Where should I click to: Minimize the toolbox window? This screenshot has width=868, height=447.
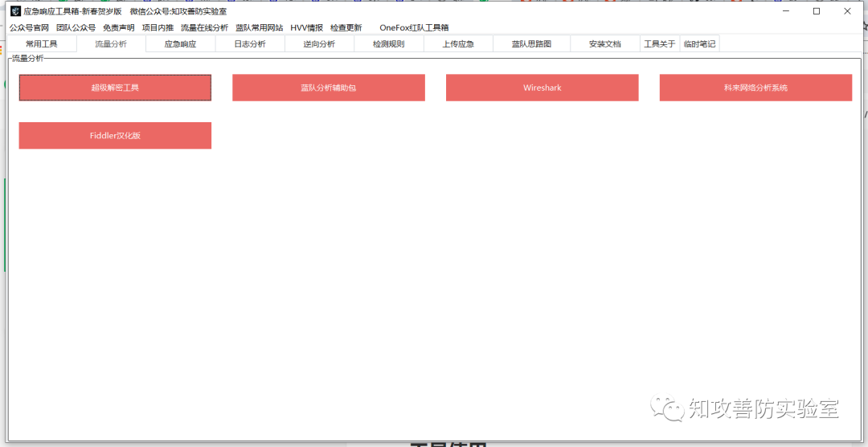pos(785,11)
